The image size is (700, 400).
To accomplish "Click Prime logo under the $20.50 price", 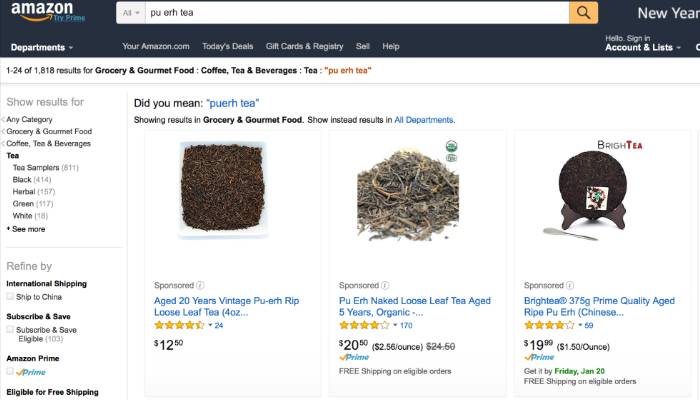I will (354, 356).
